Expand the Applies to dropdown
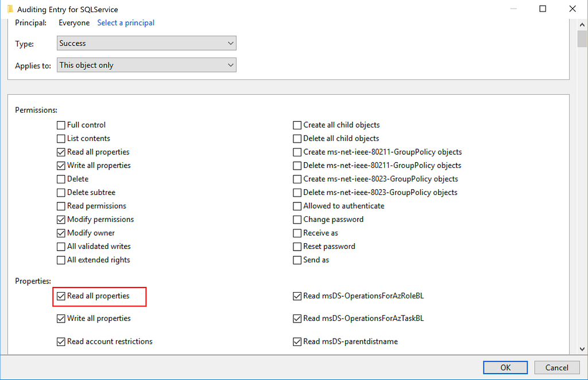 [146, 65]
